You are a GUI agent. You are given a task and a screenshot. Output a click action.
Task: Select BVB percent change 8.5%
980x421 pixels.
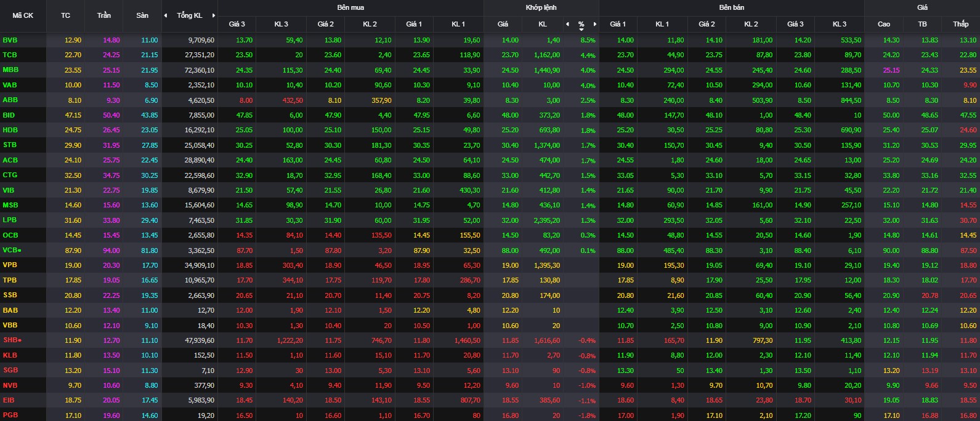588,41
